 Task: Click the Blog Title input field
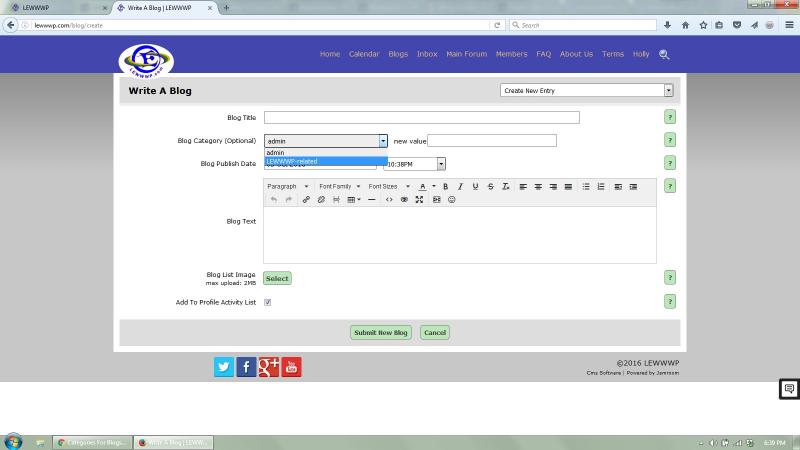[x=421, y=118]
